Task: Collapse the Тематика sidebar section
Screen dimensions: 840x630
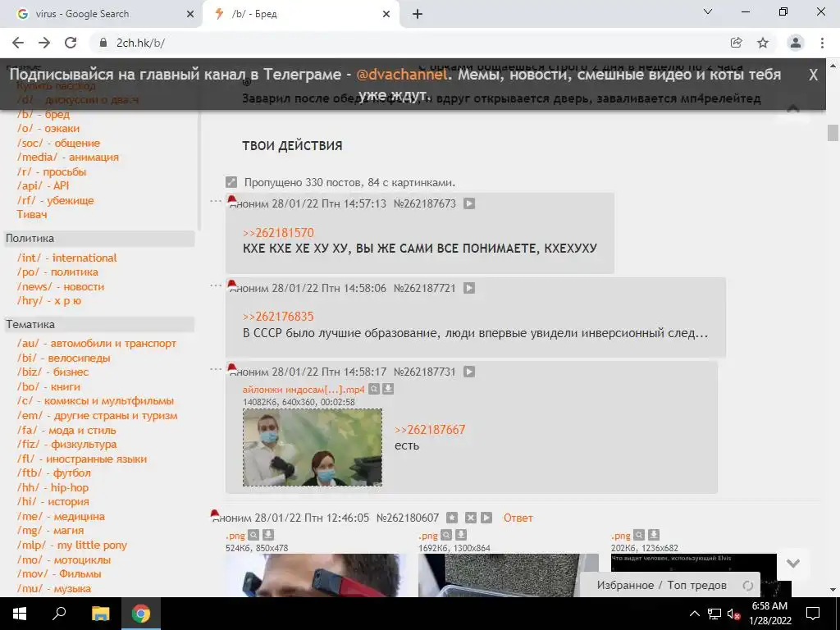Action: click(99, 324)
